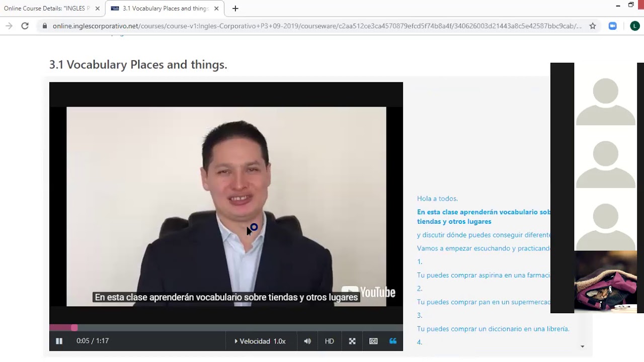
Task: Select 'Tu puedes comprar pan' transcript line
Action: [x=484, y=302]
